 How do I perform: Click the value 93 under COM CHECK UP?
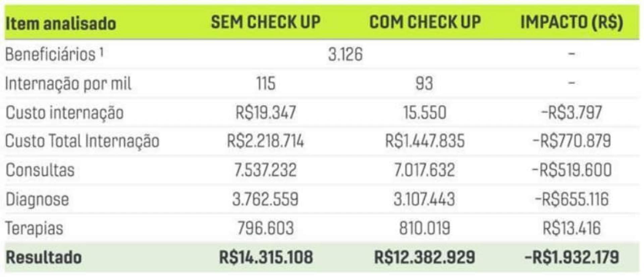[x=424, y=84]
